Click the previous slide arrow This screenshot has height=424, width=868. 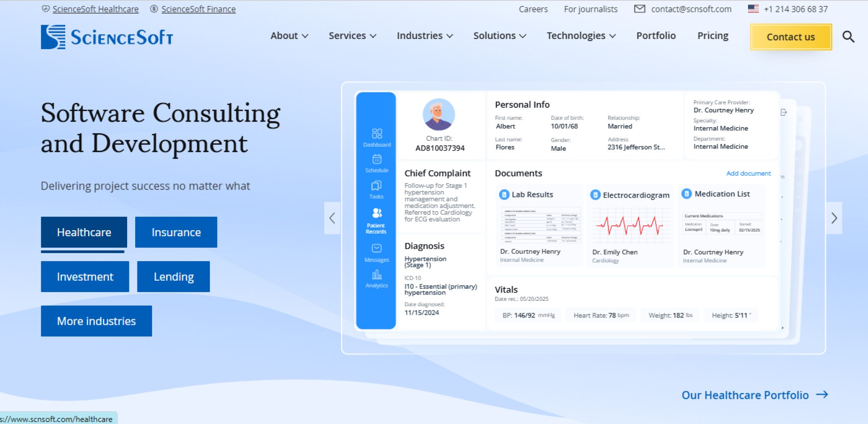[x=332, y=218]
